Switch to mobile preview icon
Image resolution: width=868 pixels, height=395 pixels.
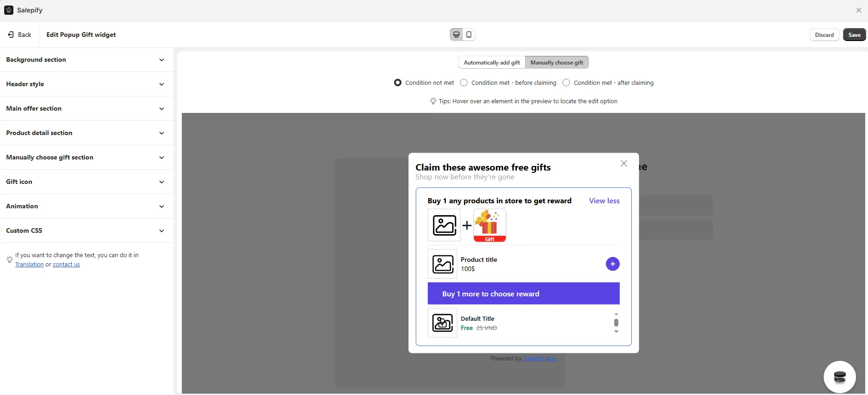coord(469,35)
